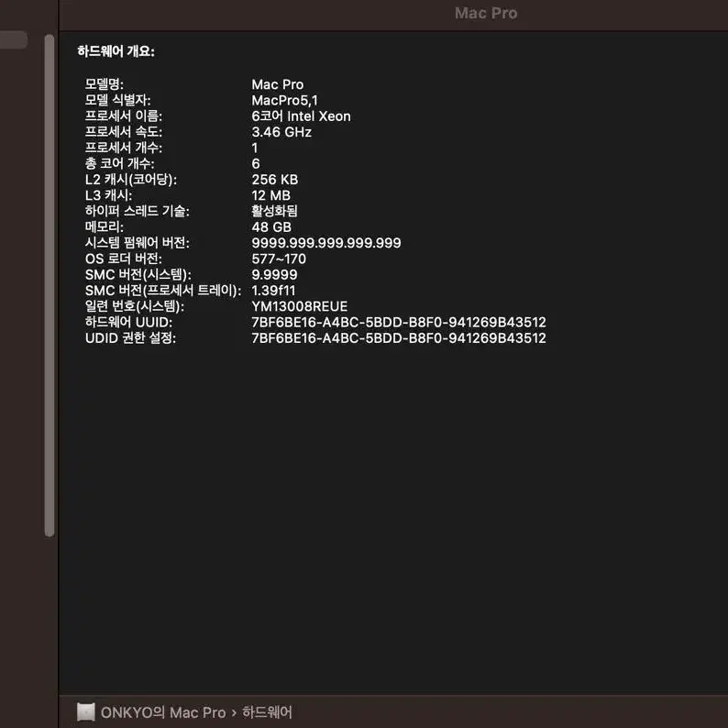Screen dimensions: 728x728
Task: Click the UDID value in the 'UDID 권한 설정:' row
Action: point(399,337)
